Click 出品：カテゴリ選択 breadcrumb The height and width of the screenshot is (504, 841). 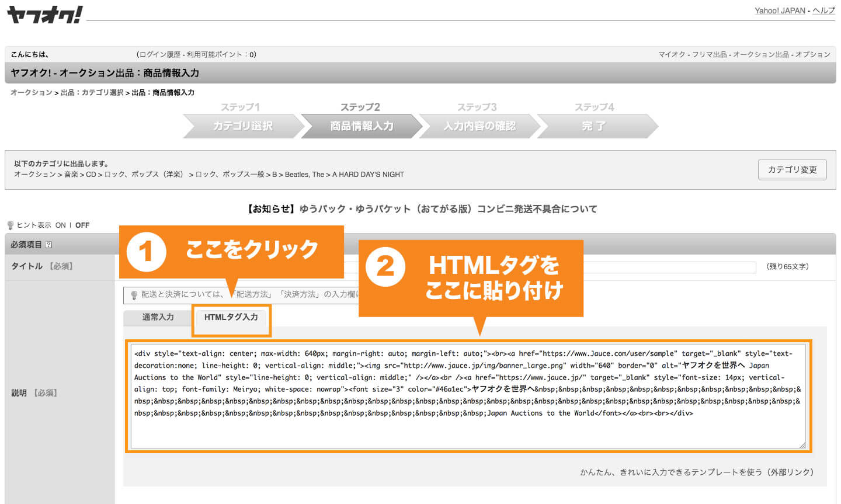tap(92, 92)
